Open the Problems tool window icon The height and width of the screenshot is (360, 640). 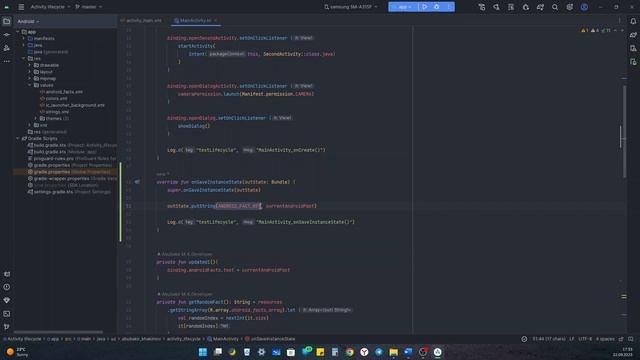[7, 287]
